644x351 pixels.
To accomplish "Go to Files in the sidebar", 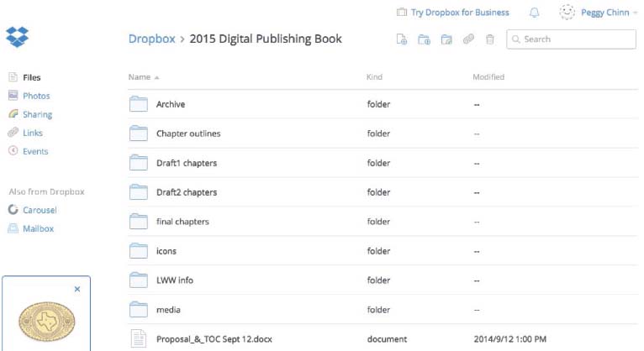I will (32, 77).
